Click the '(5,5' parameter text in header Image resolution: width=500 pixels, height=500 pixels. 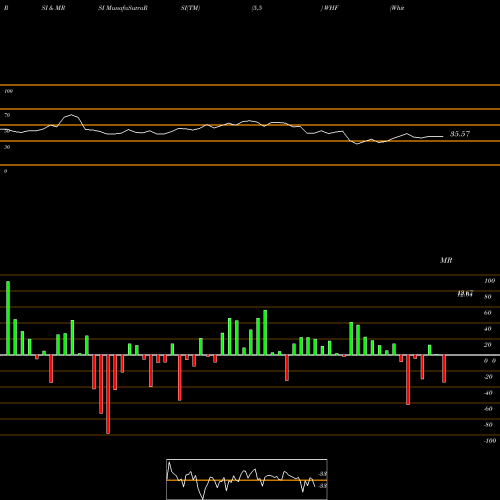(257, 8)
